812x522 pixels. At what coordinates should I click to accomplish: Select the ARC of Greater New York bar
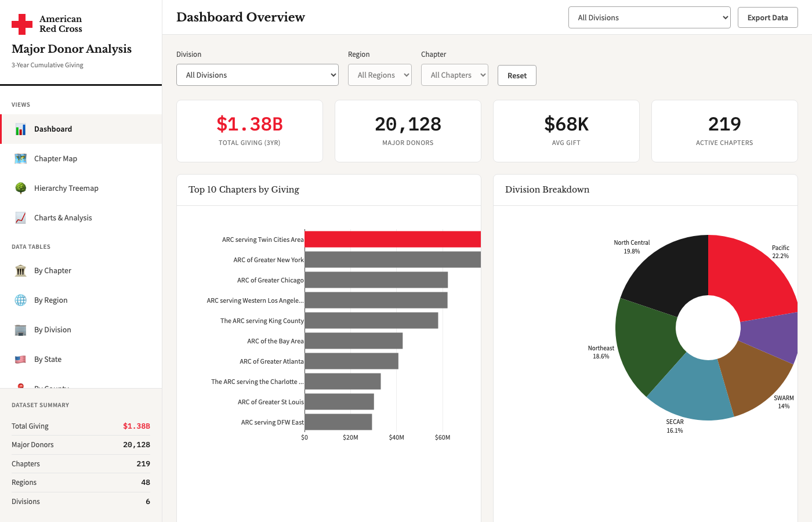click(x=393, y=260)
